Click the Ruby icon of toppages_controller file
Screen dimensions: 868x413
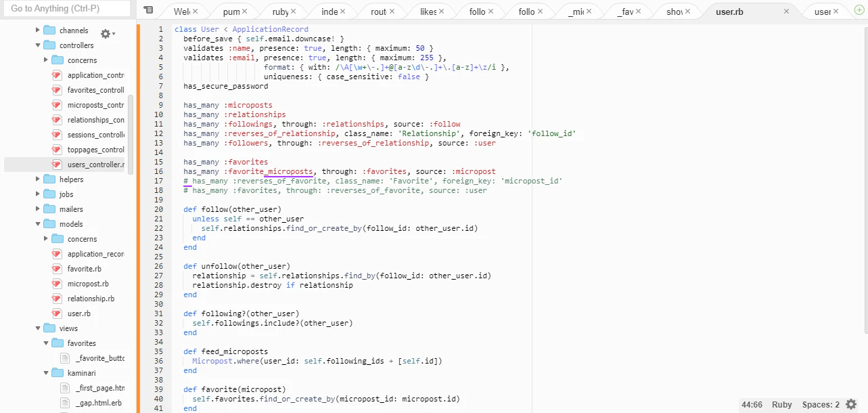(57, 150)
